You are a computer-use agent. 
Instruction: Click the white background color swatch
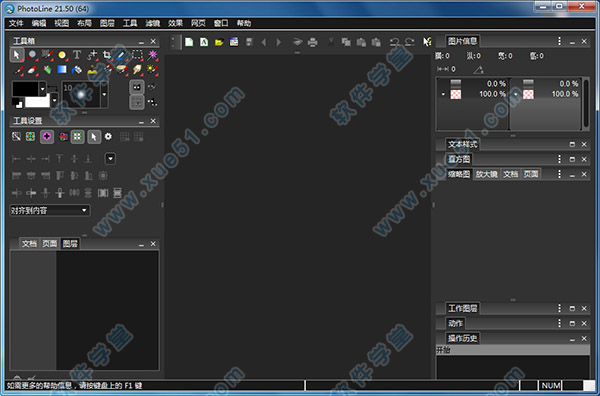37,101
